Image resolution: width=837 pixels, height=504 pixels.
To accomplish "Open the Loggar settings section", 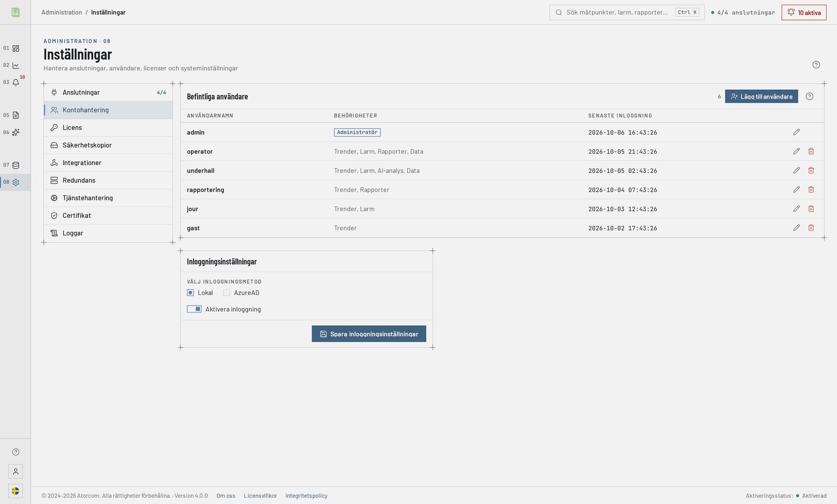I will (x=108, y=233).
